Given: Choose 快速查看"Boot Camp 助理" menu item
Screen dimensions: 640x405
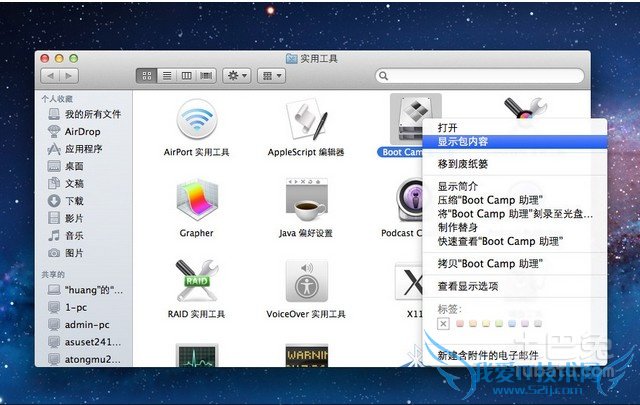Looking at the screenshot, I should click(x=514, y=241).
